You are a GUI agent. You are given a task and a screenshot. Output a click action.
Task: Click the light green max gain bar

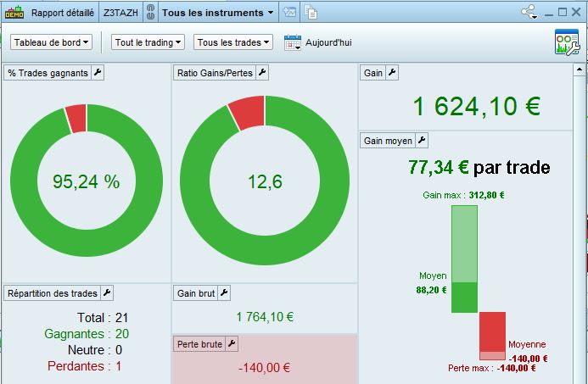[464, 243]
